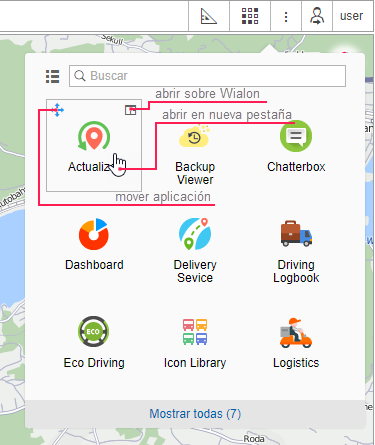Open the Chatterbox app

[x=296, y=136]
